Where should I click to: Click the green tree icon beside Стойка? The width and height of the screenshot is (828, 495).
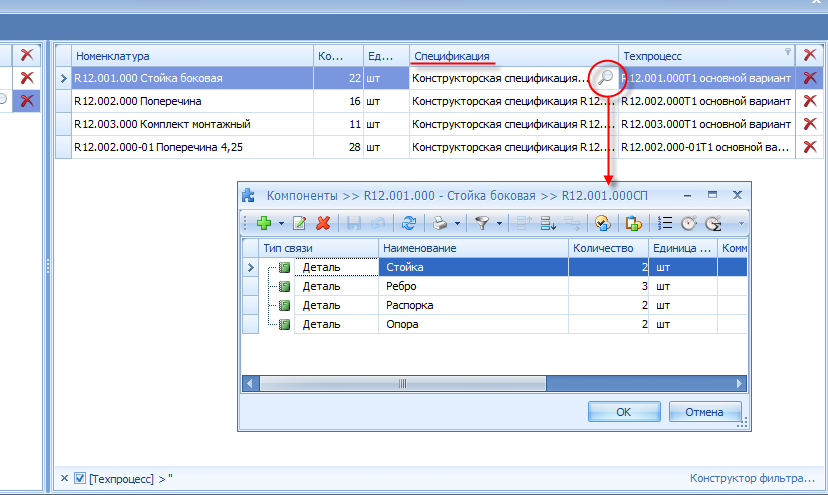click(285, 267)
